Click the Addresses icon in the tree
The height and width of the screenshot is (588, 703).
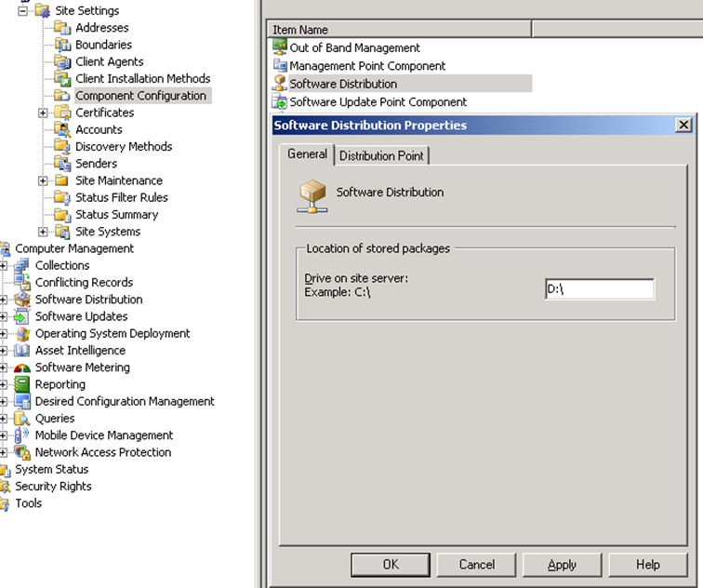tap(62, 27)
